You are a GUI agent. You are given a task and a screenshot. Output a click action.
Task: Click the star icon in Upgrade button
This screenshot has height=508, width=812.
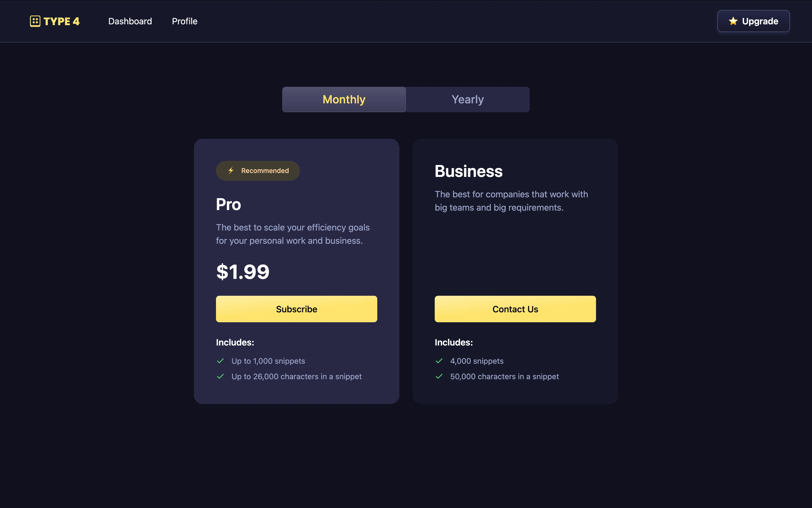click(733, 21)
